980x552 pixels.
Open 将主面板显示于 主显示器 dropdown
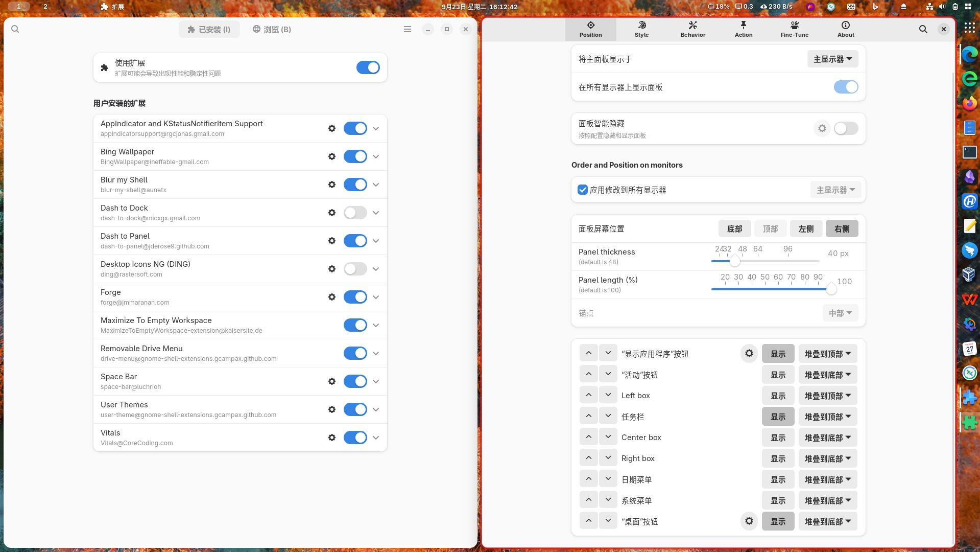832,59
